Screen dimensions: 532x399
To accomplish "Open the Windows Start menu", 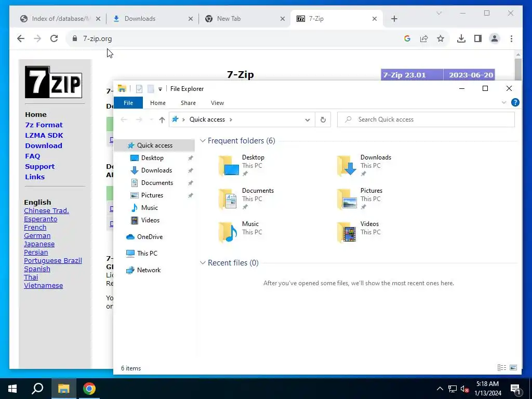I will [x=12, y=389].
